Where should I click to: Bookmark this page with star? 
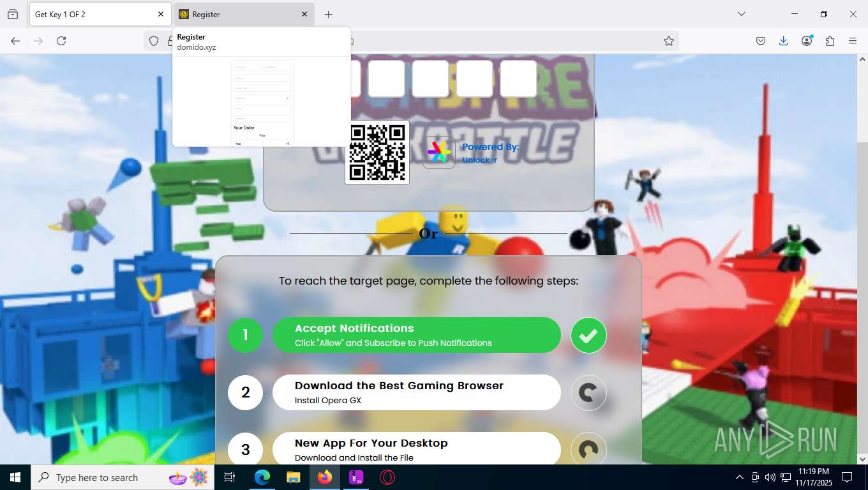669,41
